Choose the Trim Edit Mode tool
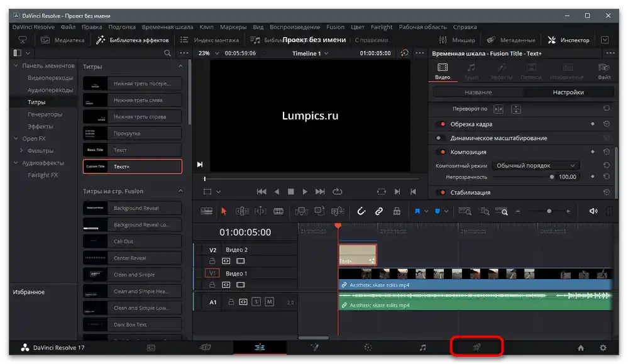This screenshot has height=364, width=628. click(x=242, y=211)
